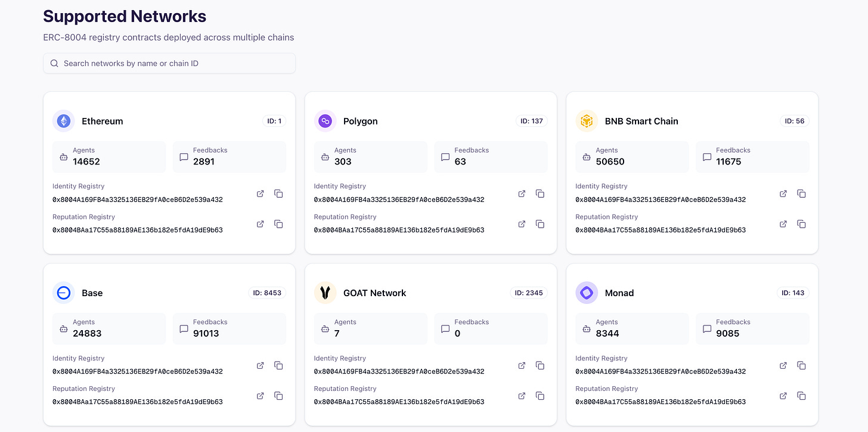The height and width of the screenshot is (432, 868).
Task: Click Polygon feedbacks count 63
Action: click(x=460, y=161)
